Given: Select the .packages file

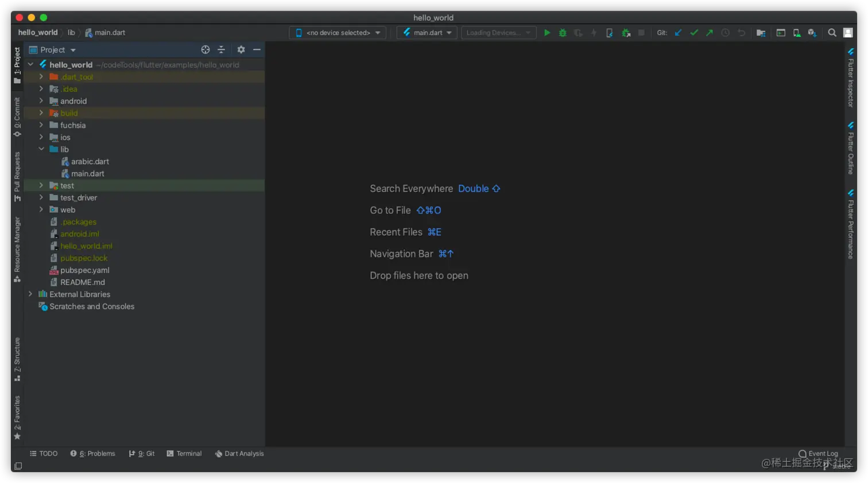Looking at the screenshot, I should click(x=79, y=222).
